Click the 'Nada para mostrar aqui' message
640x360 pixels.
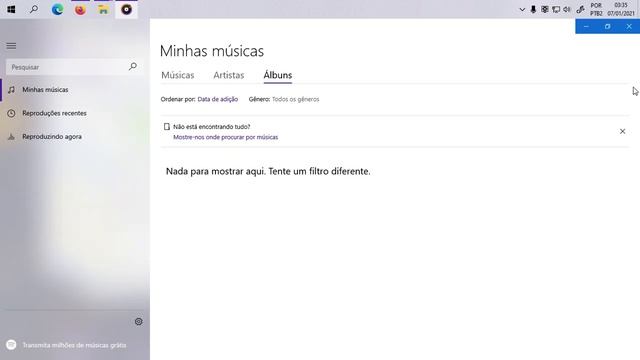point(268,171)
